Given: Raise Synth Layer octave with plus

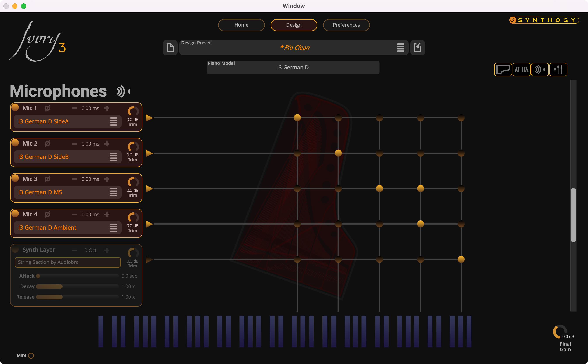Looking at the screenshot, I should coord(107,250).
